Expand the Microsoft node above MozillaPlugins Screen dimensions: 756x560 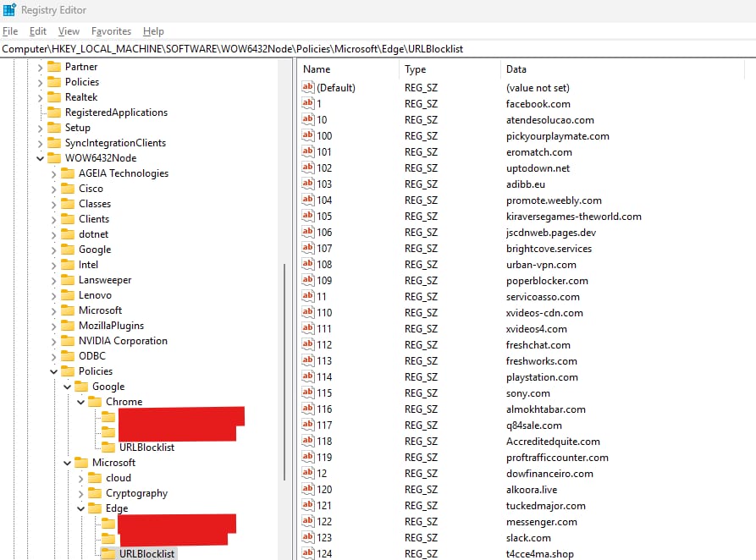pos(54,311)
